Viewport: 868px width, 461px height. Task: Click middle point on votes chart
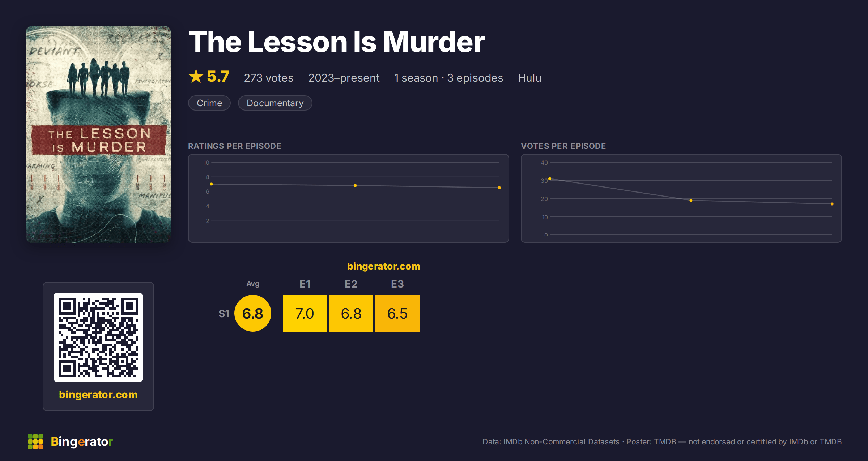pyautogui.click(x=691, y=200)
